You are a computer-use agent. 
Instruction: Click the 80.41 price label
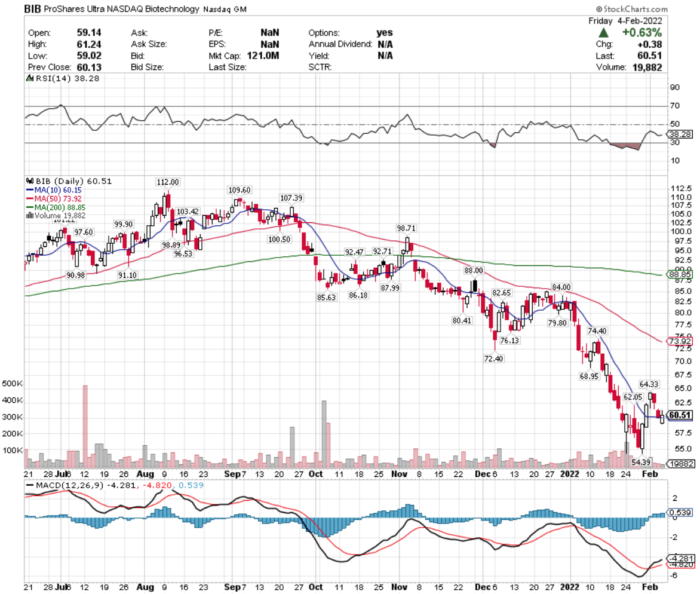pyautogui.click(x=462, y=321)
